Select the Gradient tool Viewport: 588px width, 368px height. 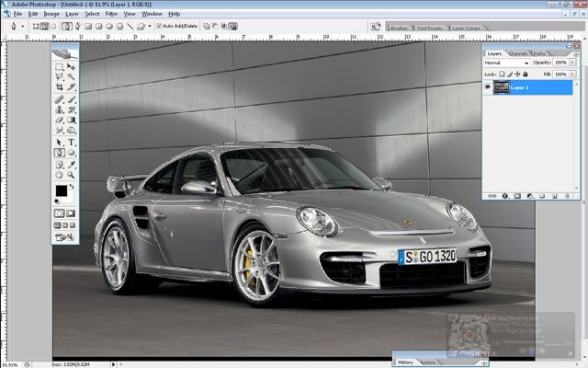pos(71,120)
